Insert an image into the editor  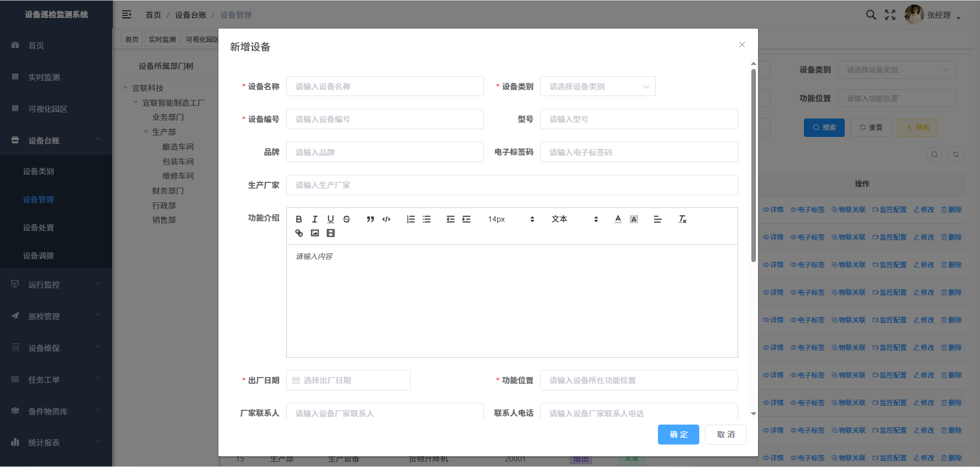coord(315,233)
